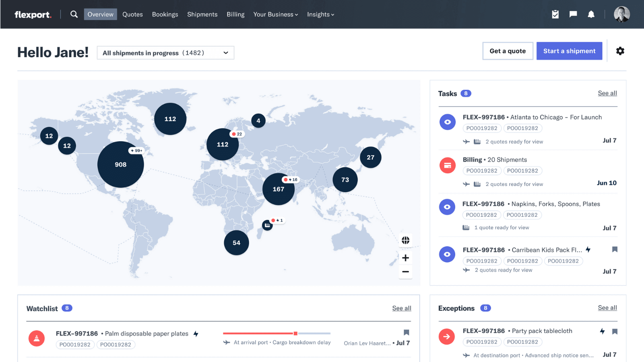
Task: Click the 22 alert badge on map
Action: tap(237, 134)
